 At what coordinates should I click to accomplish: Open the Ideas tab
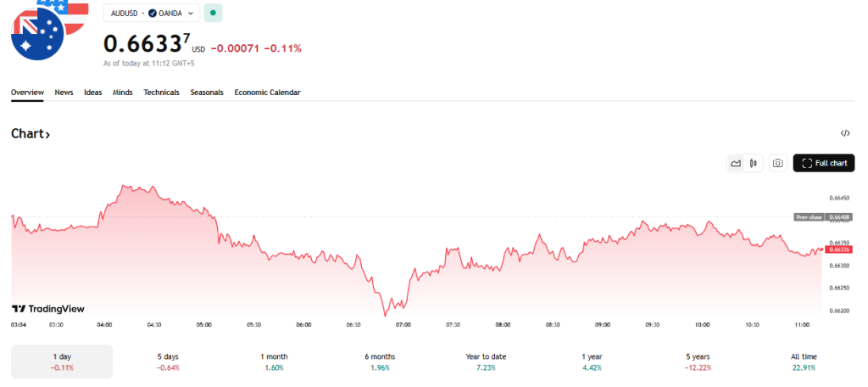point(93,93)
